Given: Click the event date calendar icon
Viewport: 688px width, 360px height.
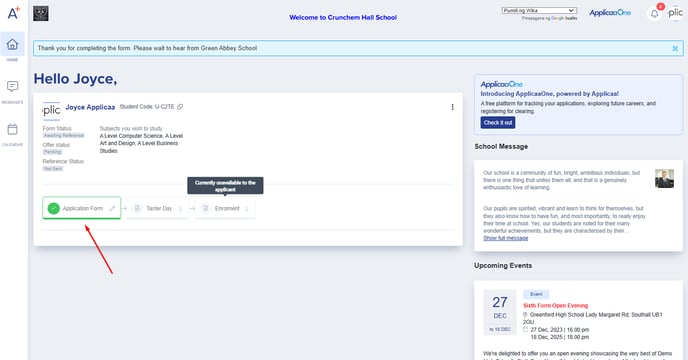Looking at the screenshot, I should 525,329.
